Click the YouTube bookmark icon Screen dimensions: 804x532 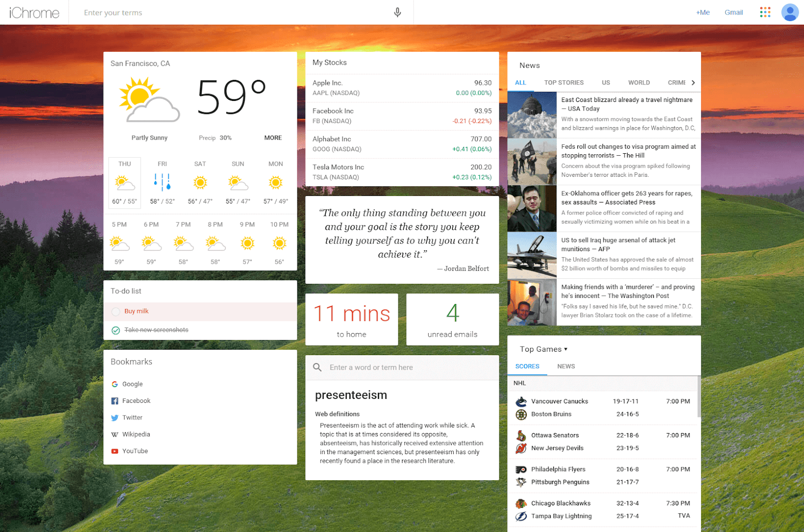tap(115, 451)
